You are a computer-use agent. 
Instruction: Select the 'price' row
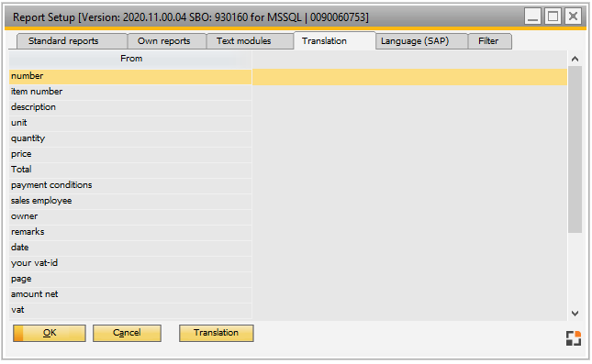[130, 154]
